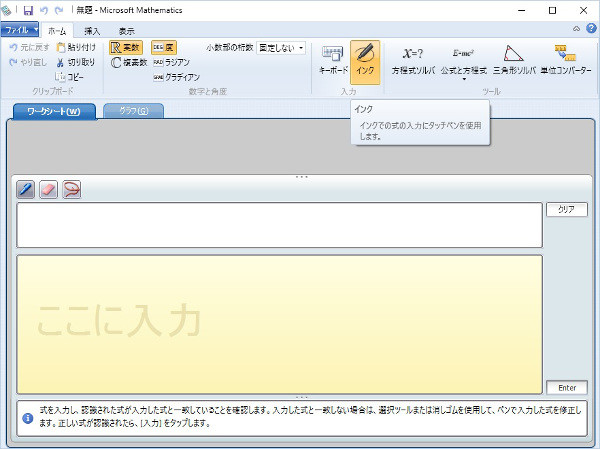
Task: Switch to the 挿入 (Insert) ribbon tab
Action: (92, 31)
